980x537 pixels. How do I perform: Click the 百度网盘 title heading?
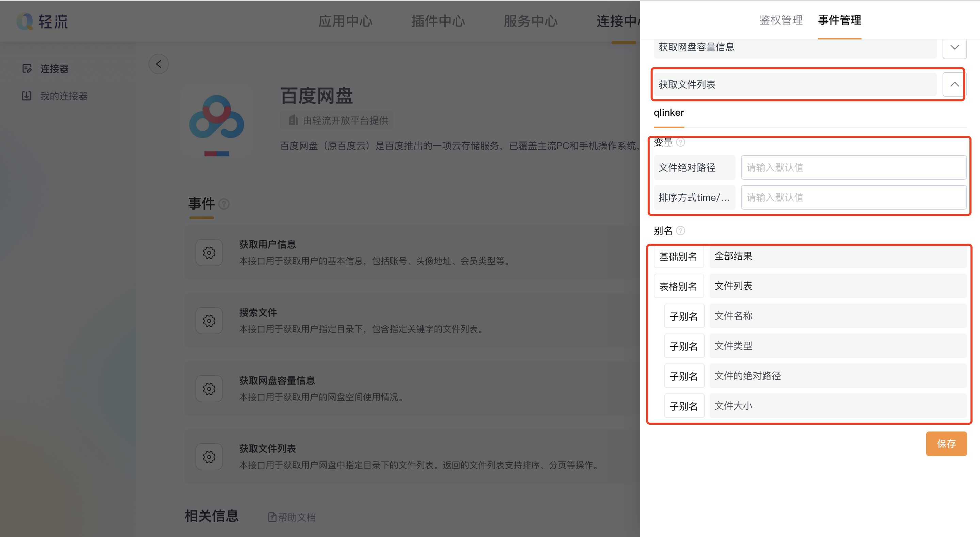[x=317, y=96]
